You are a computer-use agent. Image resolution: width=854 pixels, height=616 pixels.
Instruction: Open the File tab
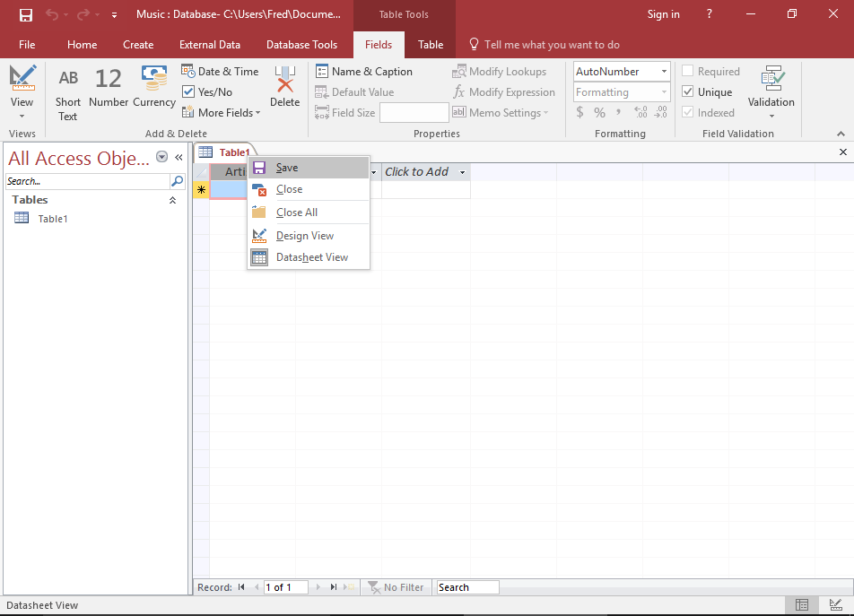pos(27,45)
